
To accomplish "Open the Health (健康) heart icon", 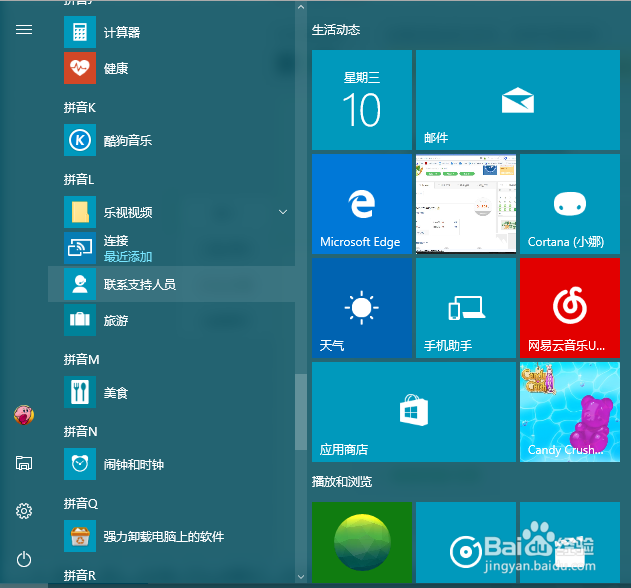I will click(x=80, y=68).
